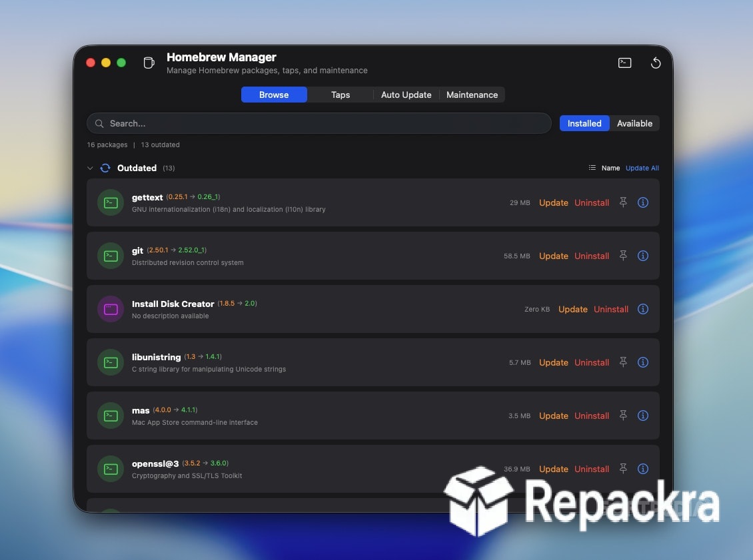
Task: Click the sync icon beside Outdated
Action: (105, 168)
